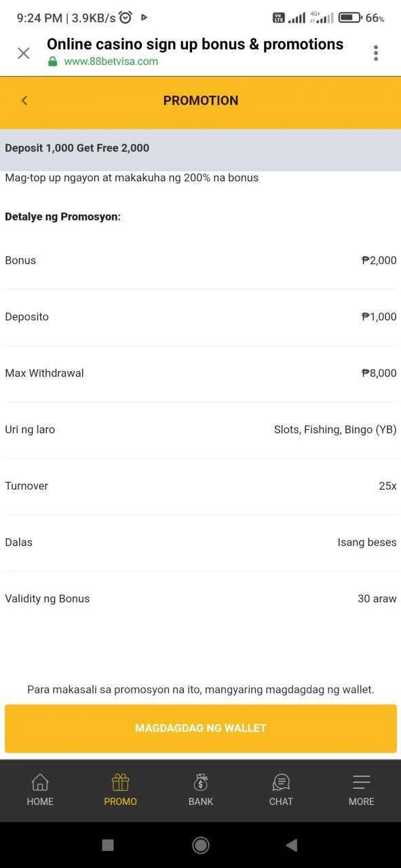This screenshot has width=401, height=868.
Task: Tap the Android home circle button
Action: (200, 845)
